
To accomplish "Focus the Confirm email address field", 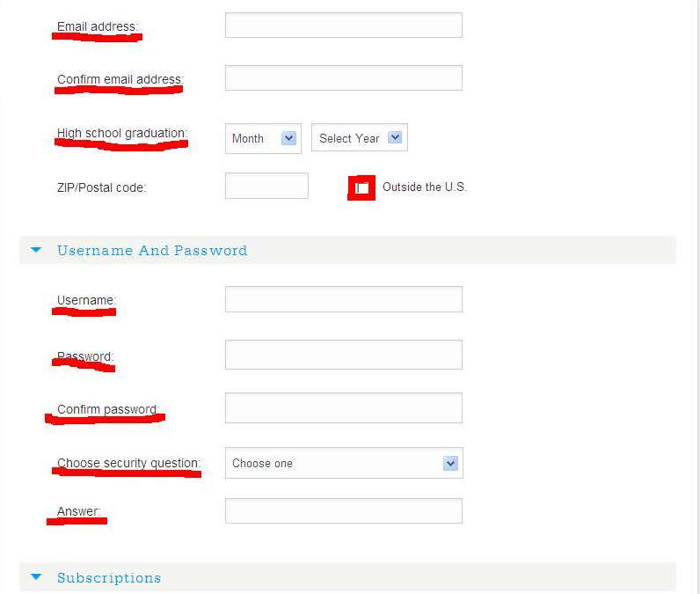I will coord(343,77).
